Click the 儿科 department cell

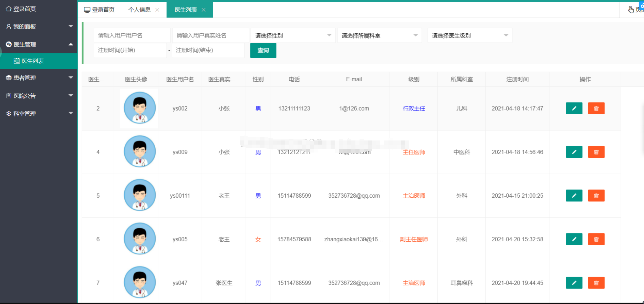pos(461,108)
